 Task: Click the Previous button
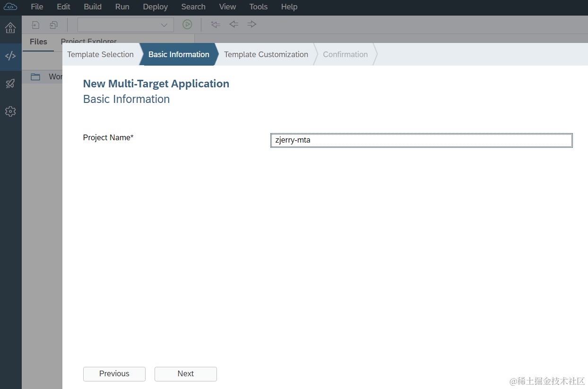pos(114,374)
